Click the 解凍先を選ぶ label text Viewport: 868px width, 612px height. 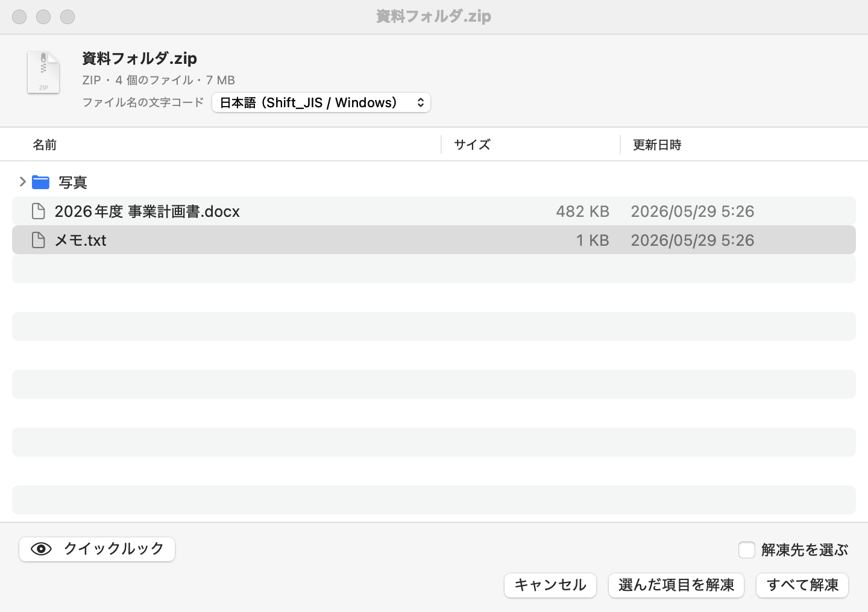(805, 549)
